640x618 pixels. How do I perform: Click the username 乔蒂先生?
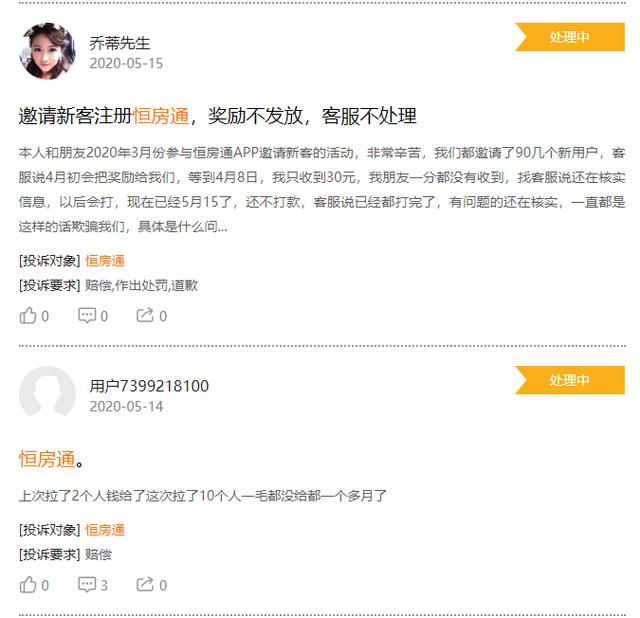120,43
